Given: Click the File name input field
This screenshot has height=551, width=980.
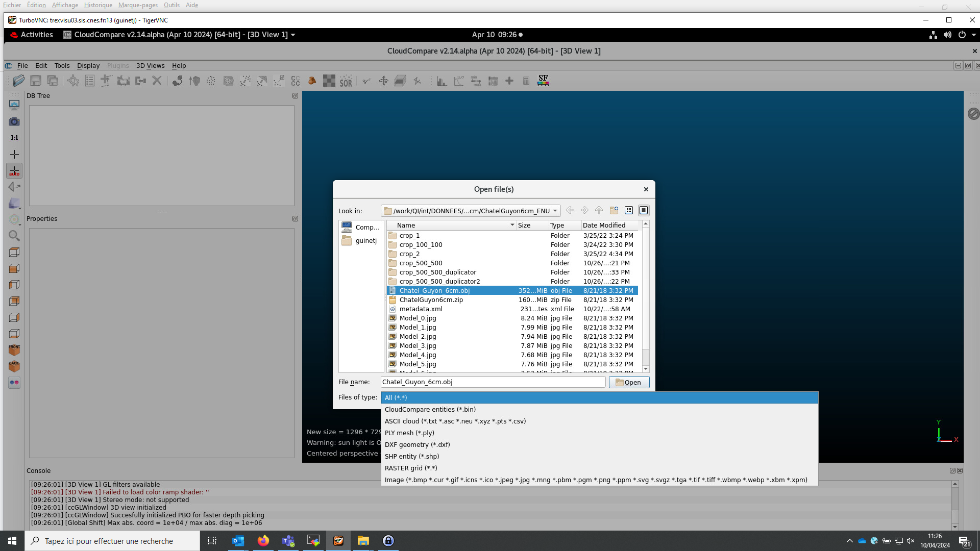Looking at the screenshot, I should coord(493,382).
